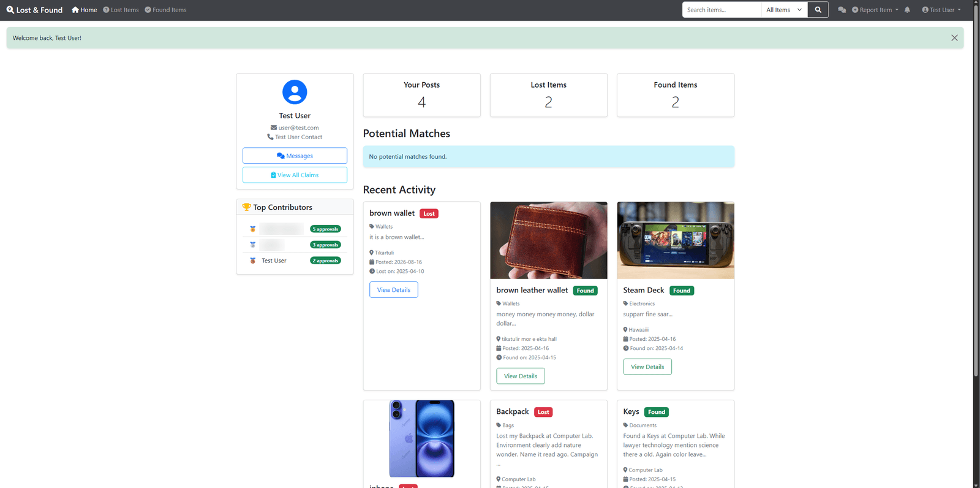Click the 3 approvals badge
980x488 pixels.
tap(325, 245)
